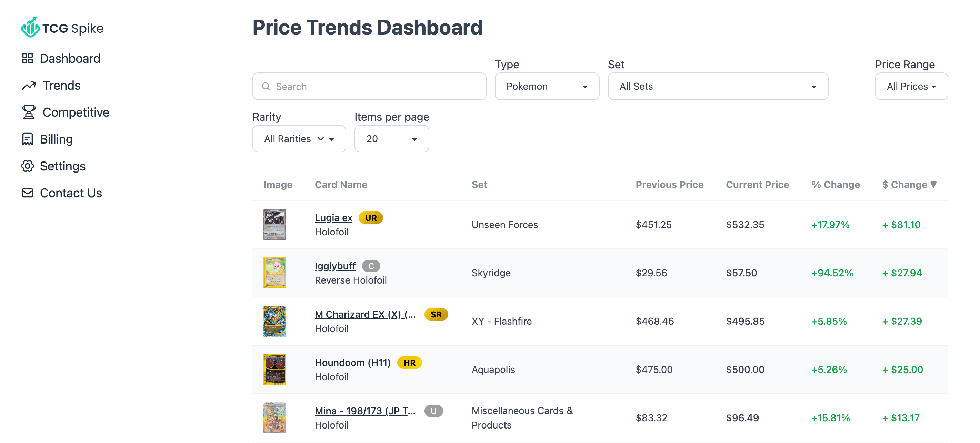Screen dimensions: 980x443
Task: Click the TCG Spike logo icon
Action: click(30, 27)
